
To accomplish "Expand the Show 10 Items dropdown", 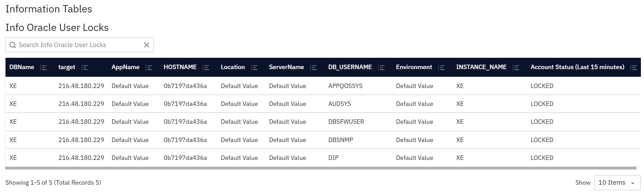I will tap(617, 183).
